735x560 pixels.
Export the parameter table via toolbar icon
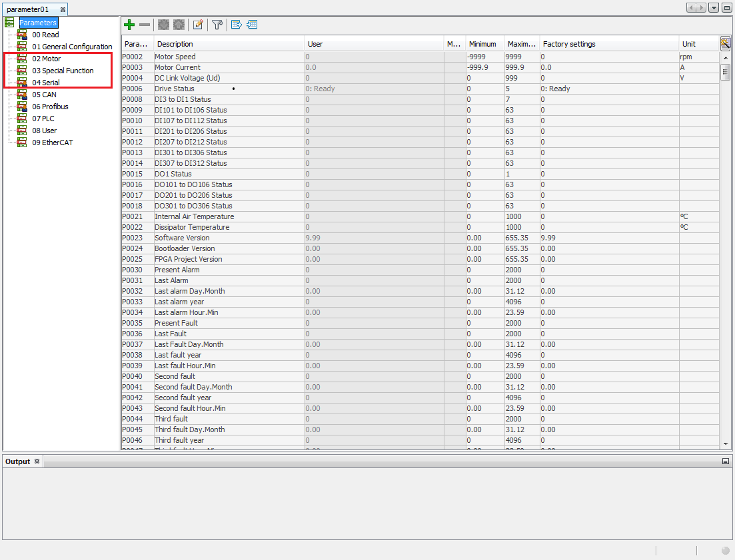pos(236,25)
